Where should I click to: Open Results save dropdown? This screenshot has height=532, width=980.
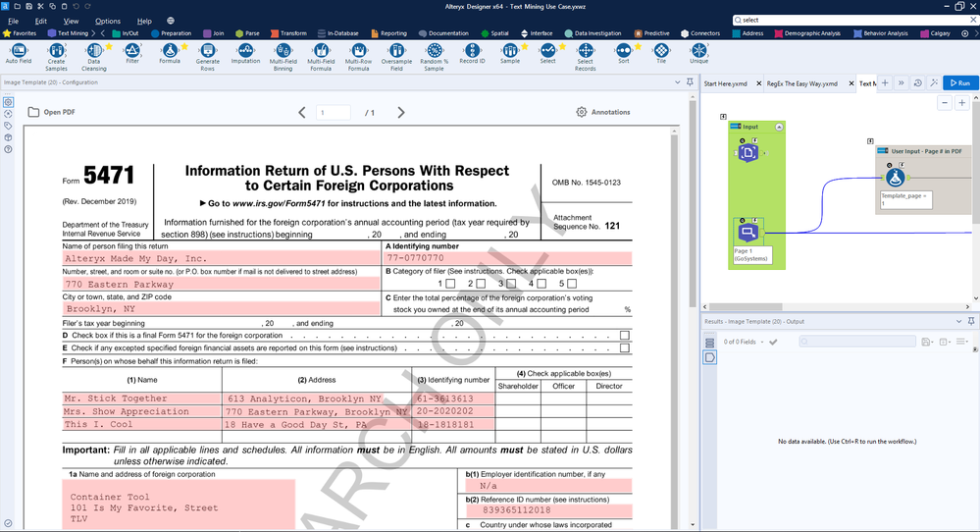point(927,342)
